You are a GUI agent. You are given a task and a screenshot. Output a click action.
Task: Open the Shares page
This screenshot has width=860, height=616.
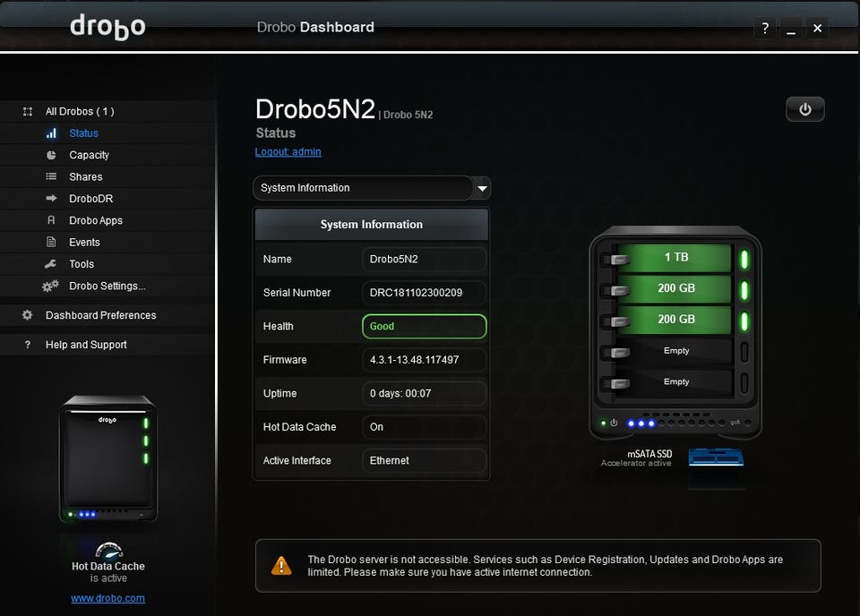[x=86, y=177]
